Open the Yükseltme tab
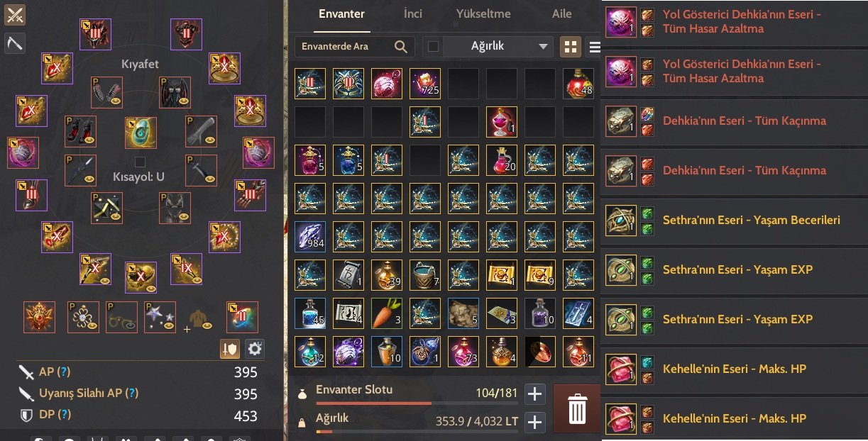 point(484,13)
